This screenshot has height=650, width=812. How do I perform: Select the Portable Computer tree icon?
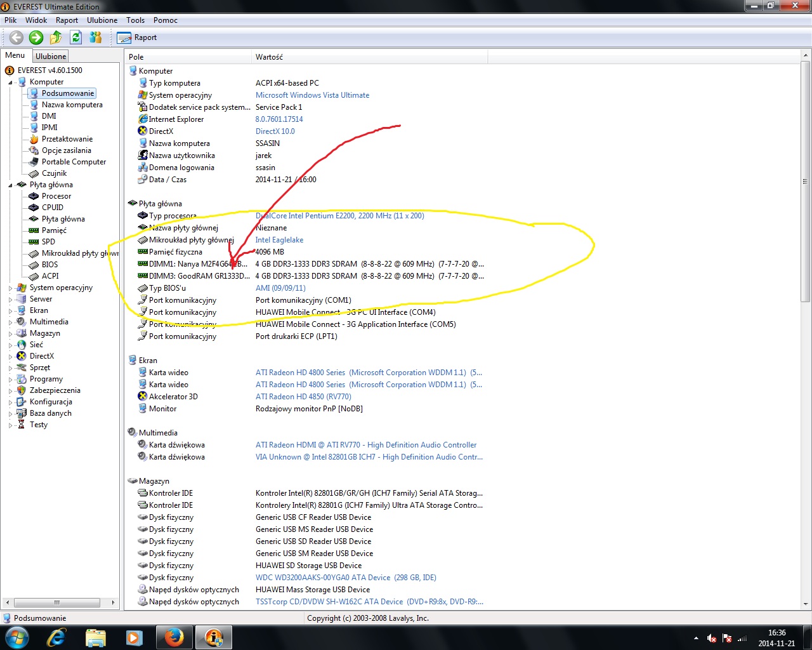(x=34, y=162)
